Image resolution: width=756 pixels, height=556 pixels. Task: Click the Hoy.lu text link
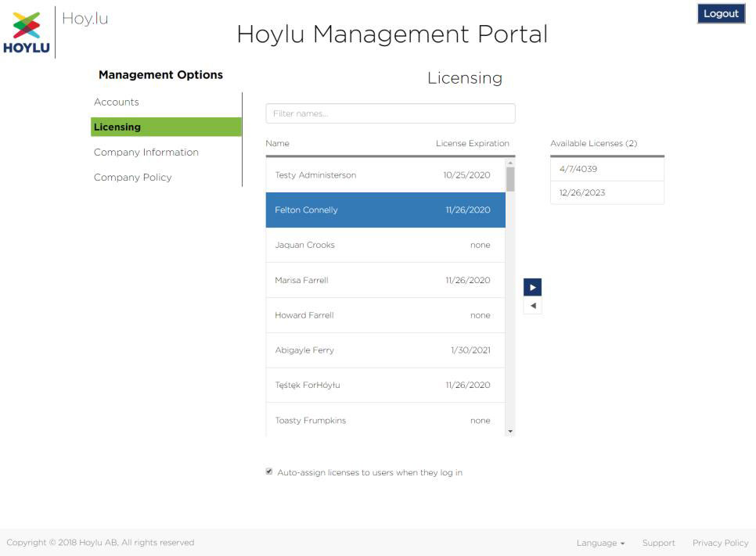tap(85, 19)
